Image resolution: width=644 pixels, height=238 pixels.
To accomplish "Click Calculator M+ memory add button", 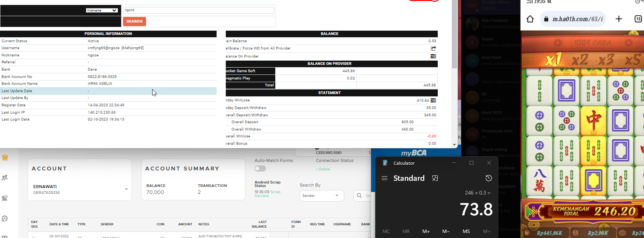I will pos(426,231).
